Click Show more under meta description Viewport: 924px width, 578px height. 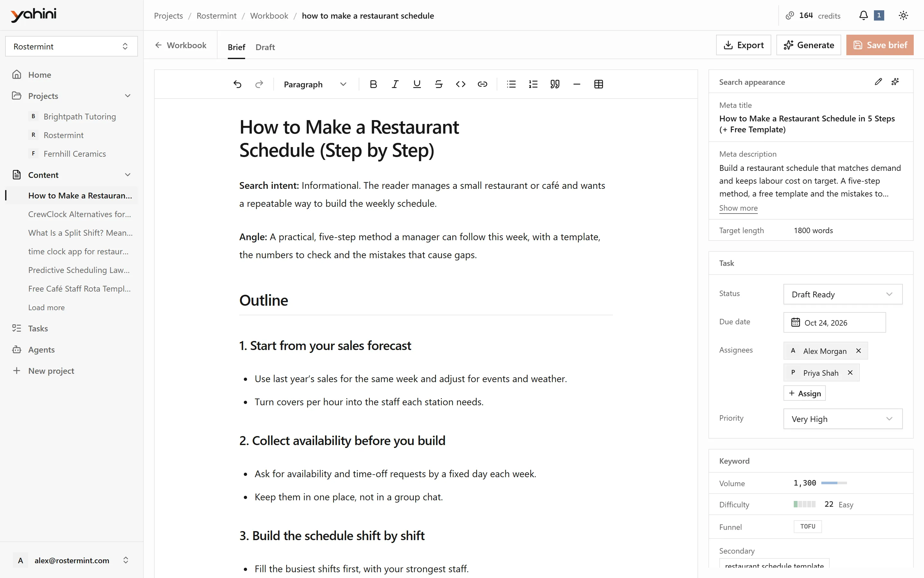click(x=738, y=208)
